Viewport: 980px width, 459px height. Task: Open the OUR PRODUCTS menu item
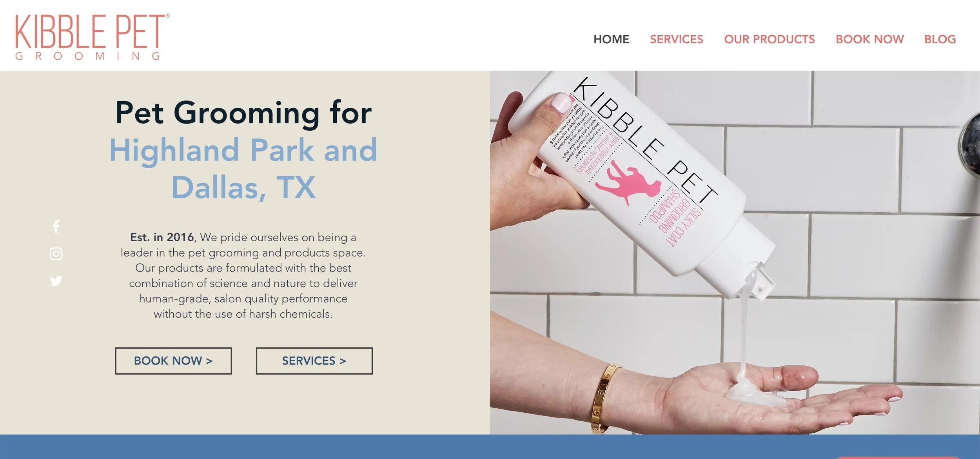[769, 39]
